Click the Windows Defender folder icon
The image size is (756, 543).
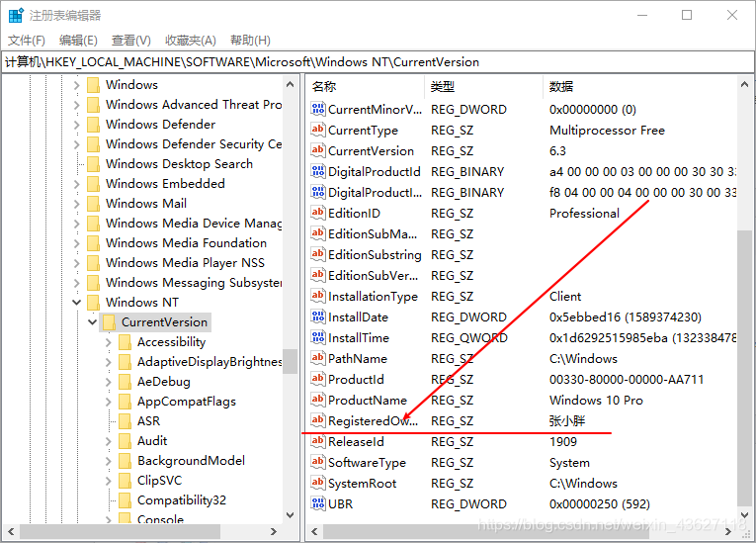93,125
